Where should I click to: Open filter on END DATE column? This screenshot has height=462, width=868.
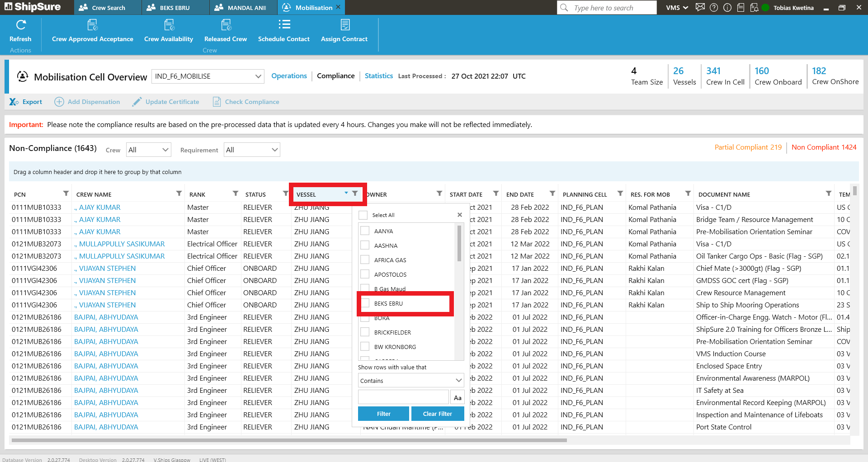coord(552,193)
